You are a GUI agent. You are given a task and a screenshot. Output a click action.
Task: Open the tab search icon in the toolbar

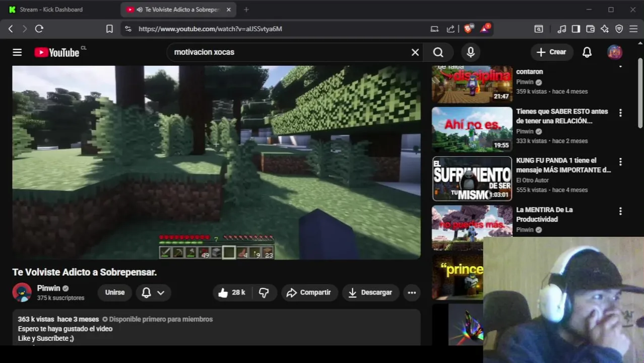click(539, 29)
